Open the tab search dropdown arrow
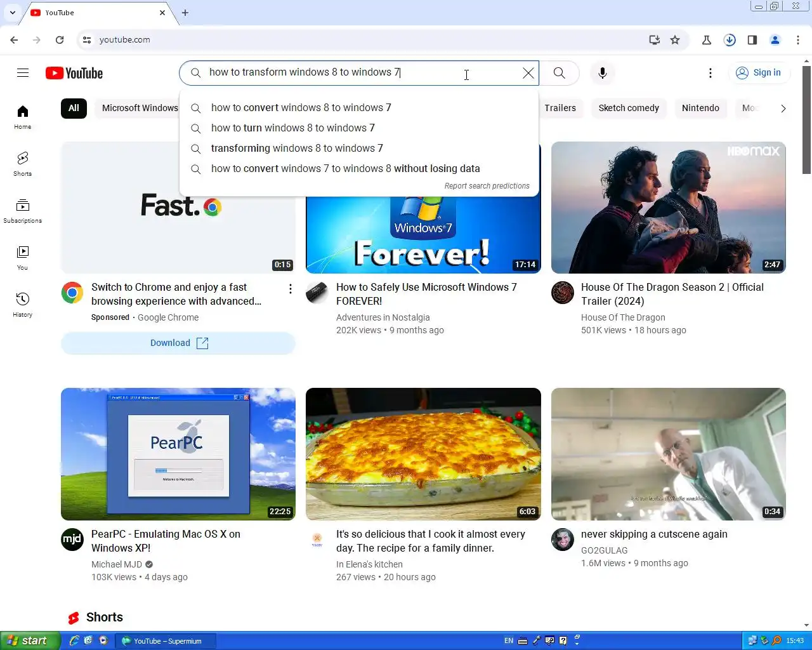This screenshot has width=812, height=650. click(12, 13)
